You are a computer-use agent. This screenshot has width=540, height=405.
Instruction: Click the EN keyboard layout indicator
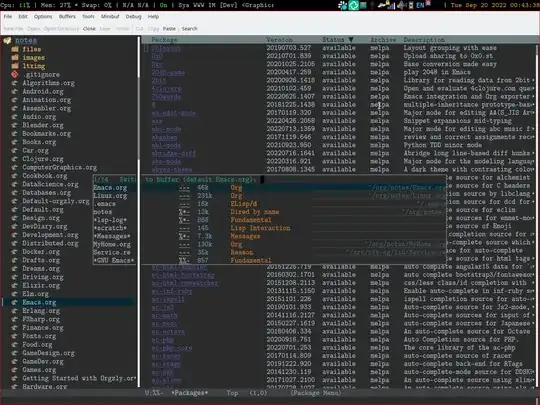[420, 5]
